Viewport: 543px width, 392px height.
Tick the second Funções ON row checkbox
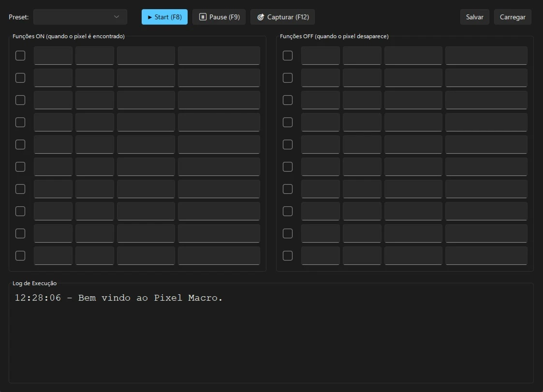[20, 78]
